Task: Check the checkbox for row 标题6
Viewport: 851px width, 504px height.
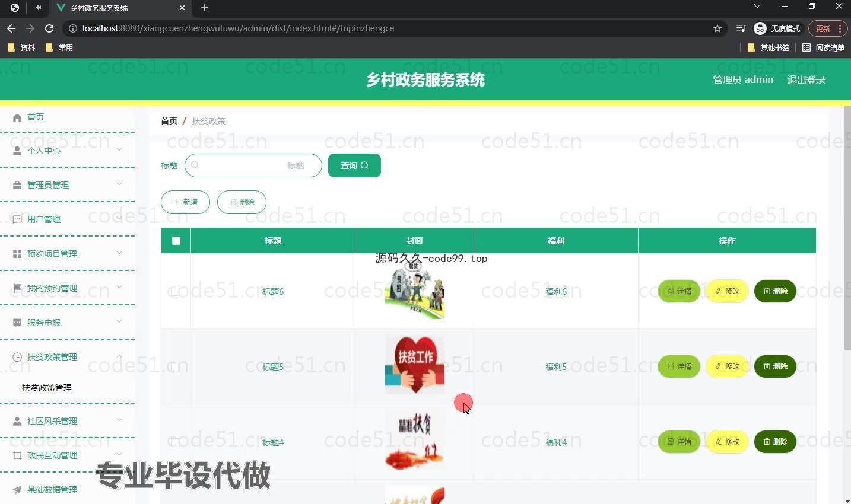Action: (x=175, y=292)
